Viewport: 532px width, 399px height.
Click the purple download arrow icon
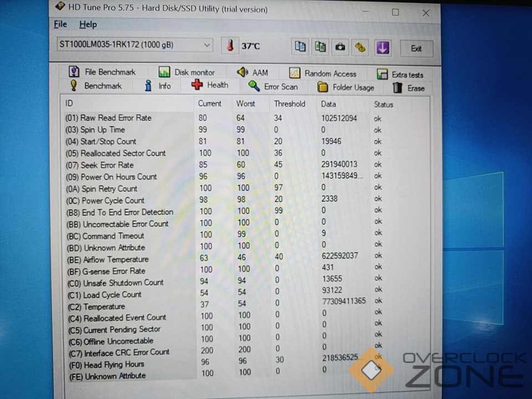pyautogui.click(x=382, y=48)
